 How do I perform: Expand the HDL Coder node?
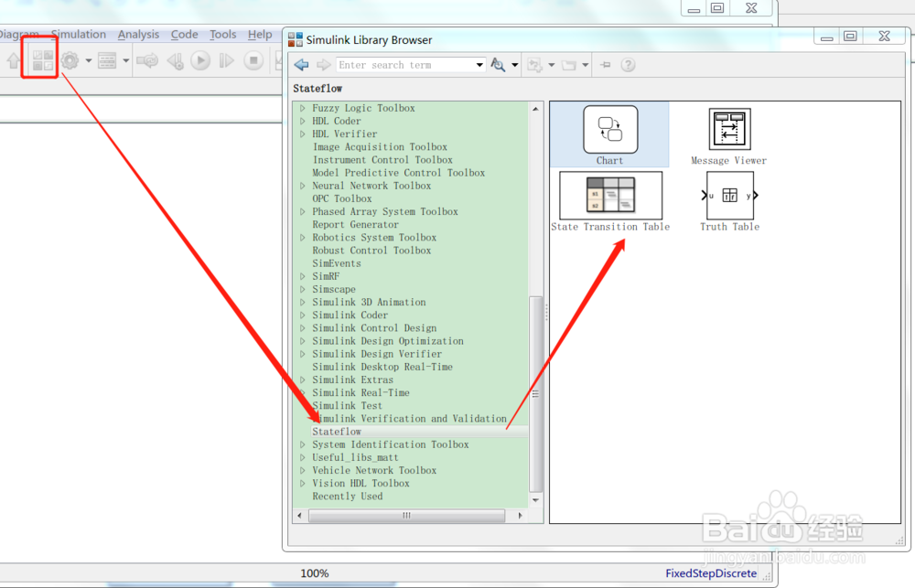point(302,121)
